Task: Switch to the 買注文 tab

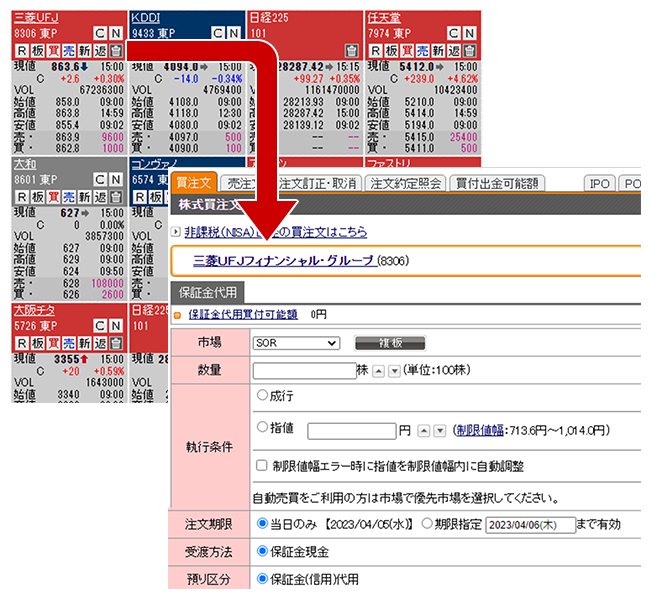Action: (194, 183)
